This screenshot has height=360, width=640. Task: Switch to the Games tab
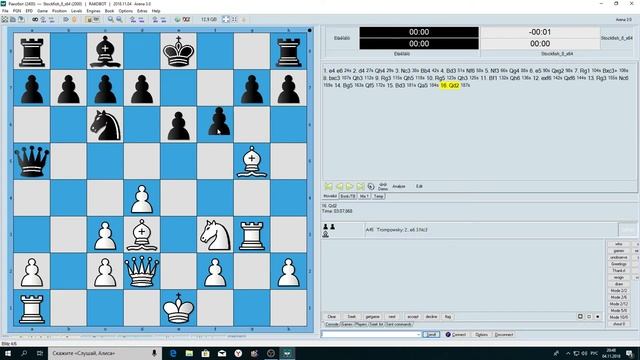pos(347,324)
